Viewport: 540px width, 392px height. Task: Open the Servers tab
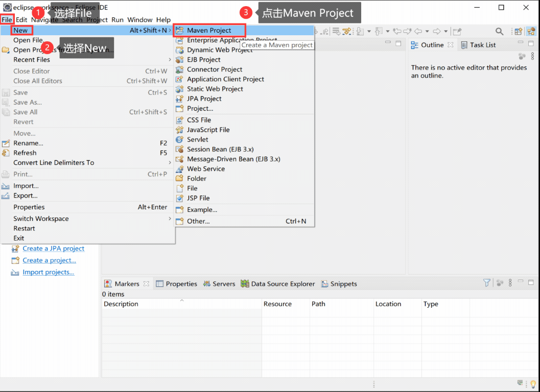coord(219,284)
